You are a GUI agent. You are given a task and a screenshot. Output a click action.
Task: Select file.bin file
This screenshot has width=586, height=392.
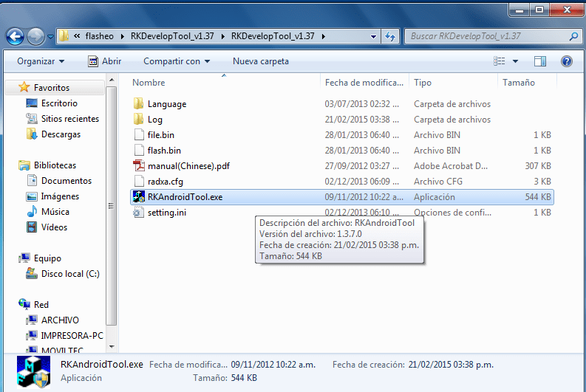(x=341, y=135)
